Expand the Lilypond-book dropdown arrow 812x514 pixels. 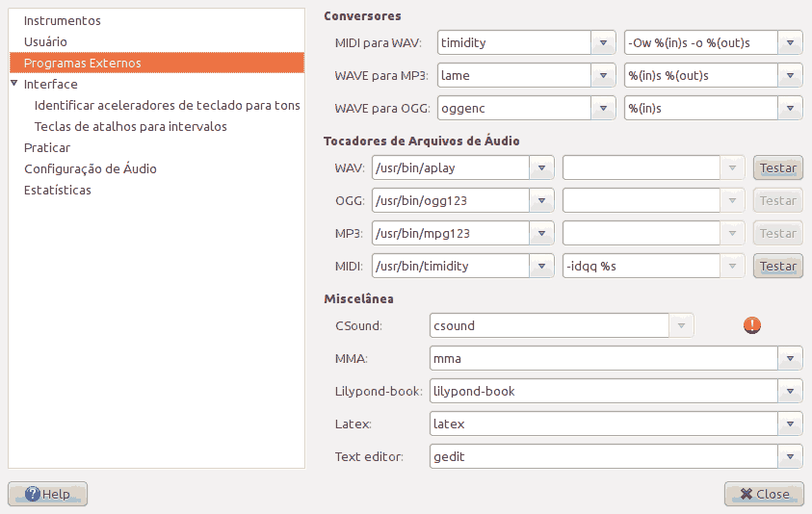(x=791, y=391)
